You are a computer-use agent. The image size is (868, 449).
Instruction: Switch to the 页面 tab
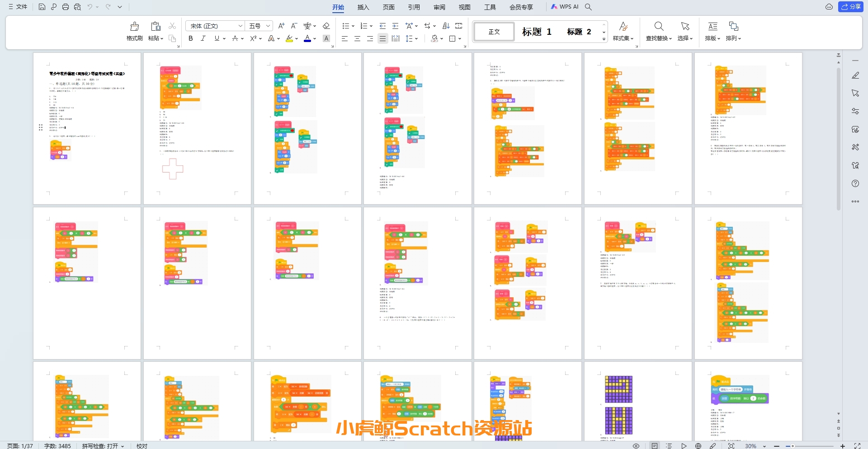388,7
